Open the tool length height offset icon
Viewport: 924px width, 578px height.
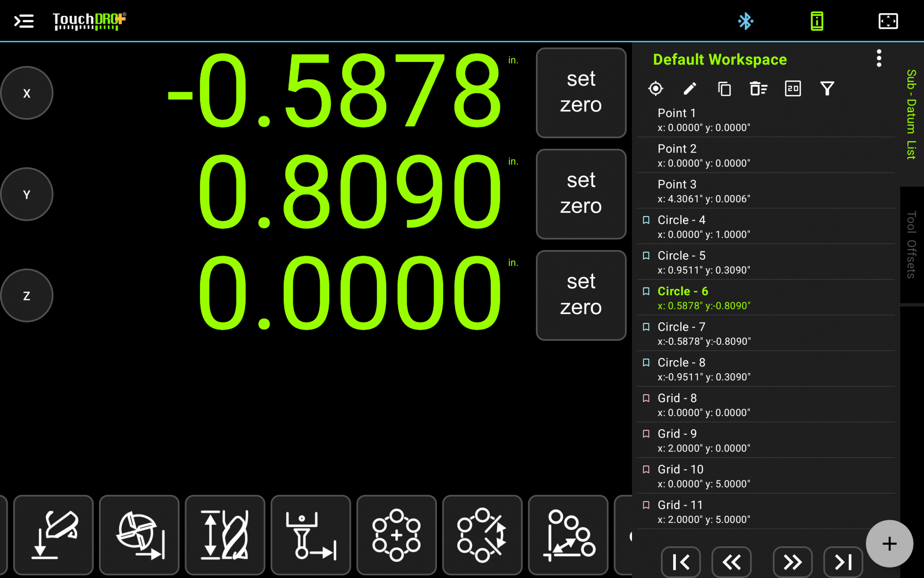(225, 535)
